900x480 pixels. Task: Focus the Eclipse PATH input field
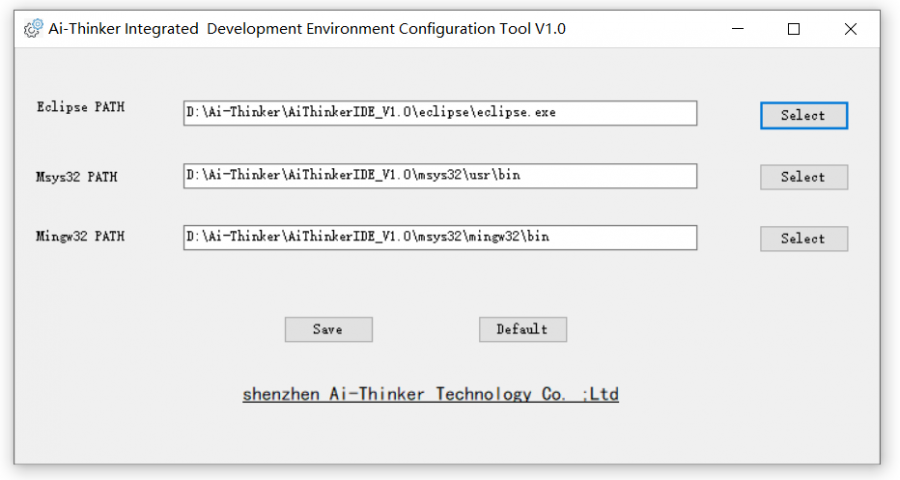[x=440, y=113]
